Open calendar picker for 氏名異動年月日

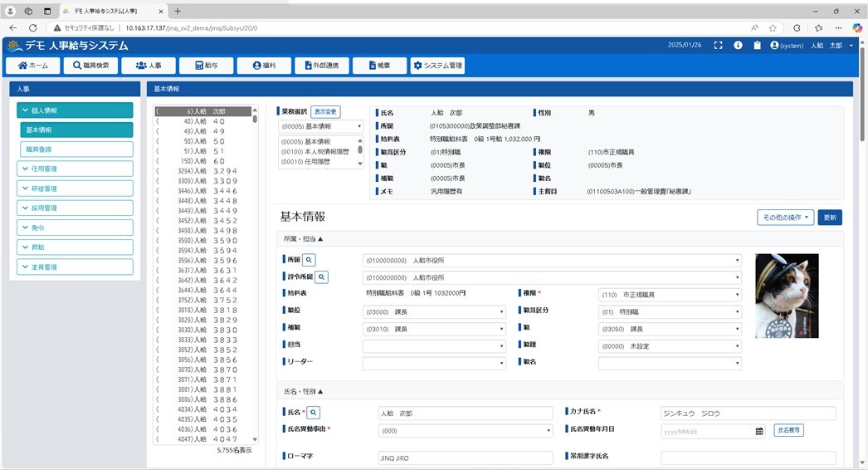click(x=759, y=431)
